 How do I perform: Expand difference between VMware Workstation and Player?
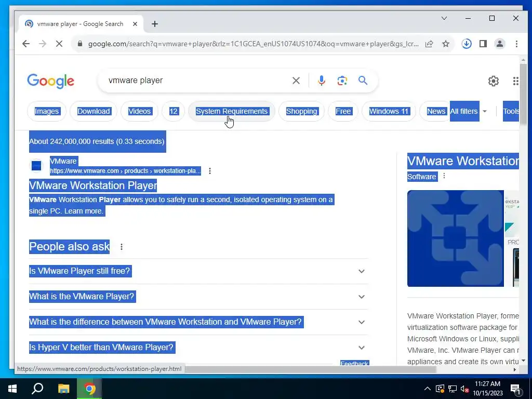click(198, 322)
